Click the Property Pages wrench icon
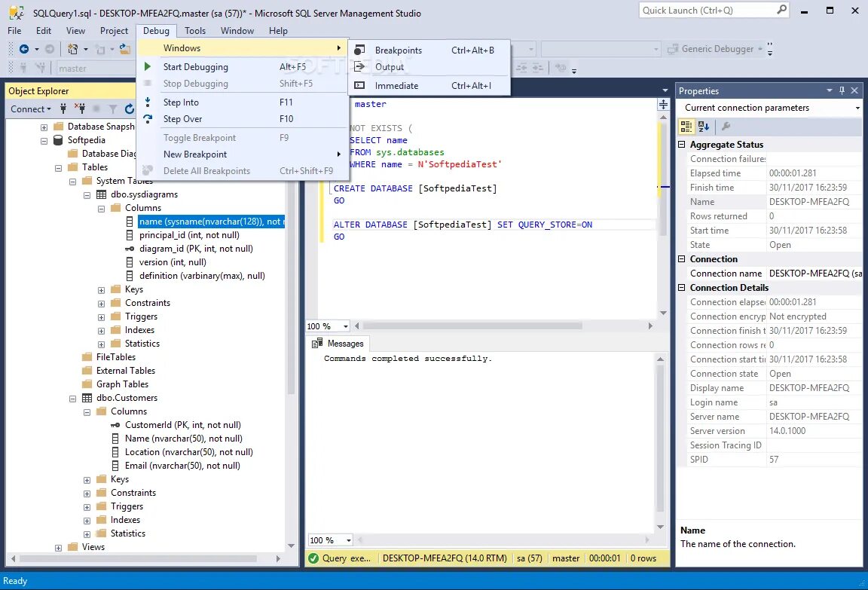 tap(726, 126)
